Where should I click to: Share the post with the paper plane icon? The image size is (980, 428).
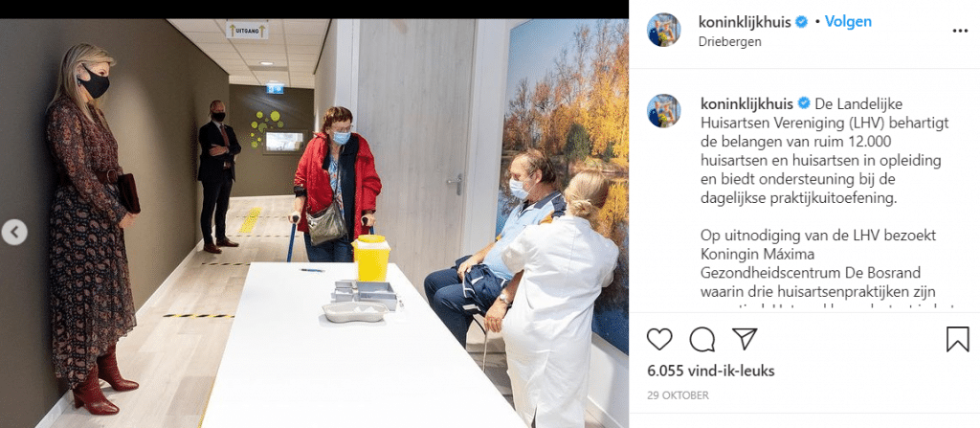coord(745,339)
